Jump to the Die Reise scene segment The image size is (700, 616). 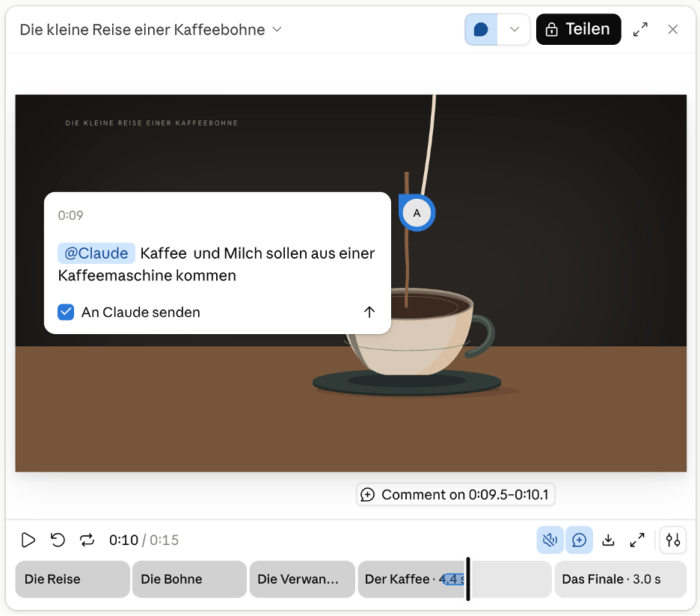click(73, 579)
